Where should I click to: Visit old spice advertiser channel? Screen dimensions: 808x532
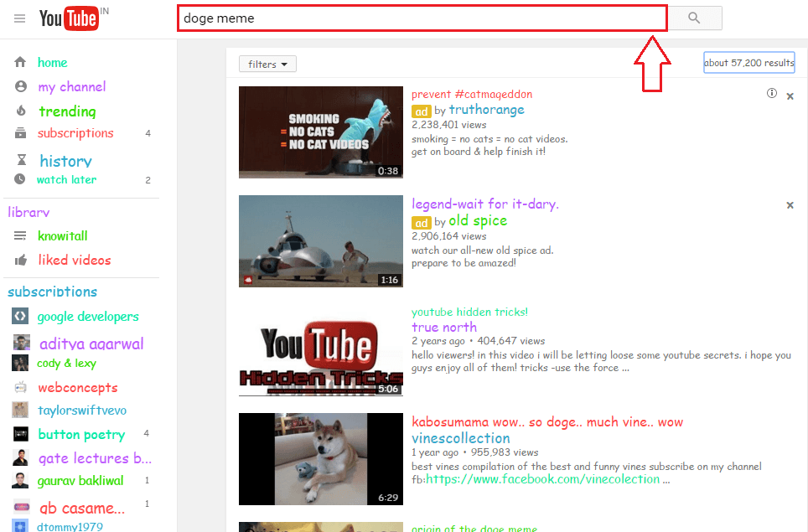point(478,220)
